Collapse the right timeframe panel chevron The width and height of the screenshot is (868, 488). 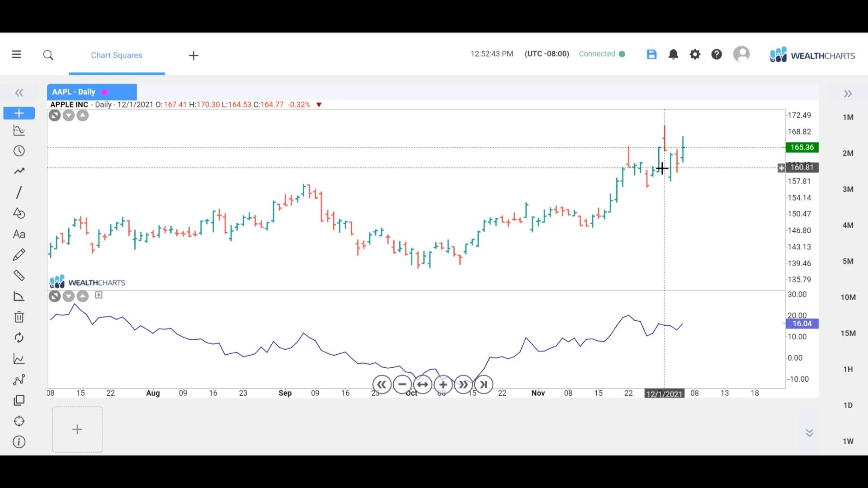[x=848, y=94]
